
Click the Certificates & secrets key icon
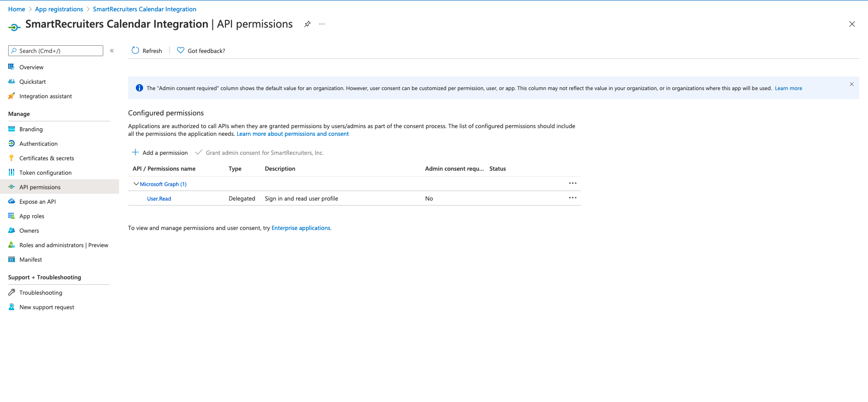(11, 158)
